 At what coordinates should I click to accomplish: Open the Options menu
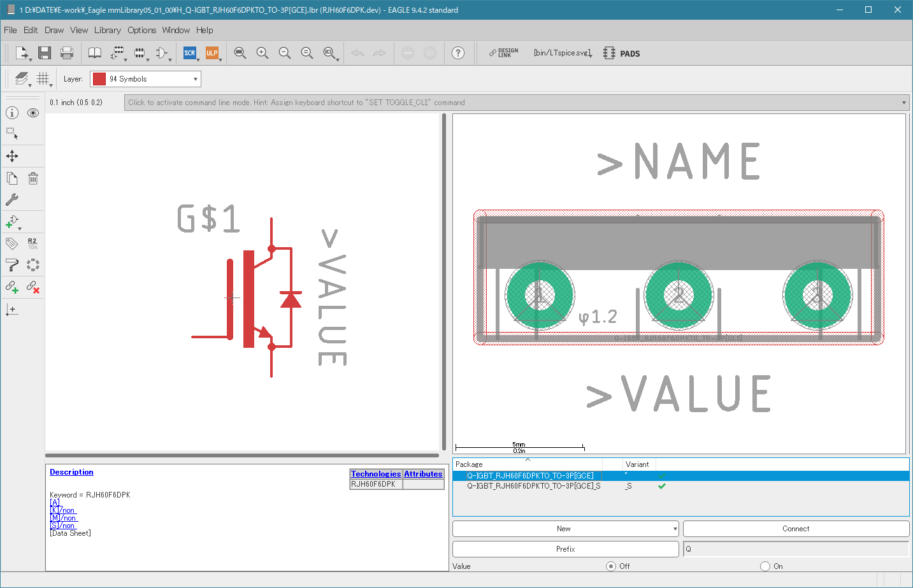tap(141, 30)
